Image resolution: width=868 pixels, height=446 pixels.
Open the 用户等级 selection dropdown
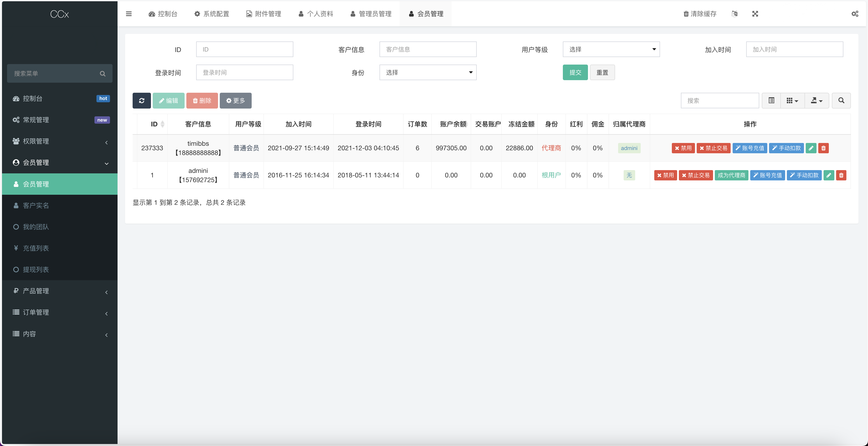(611, 49)
